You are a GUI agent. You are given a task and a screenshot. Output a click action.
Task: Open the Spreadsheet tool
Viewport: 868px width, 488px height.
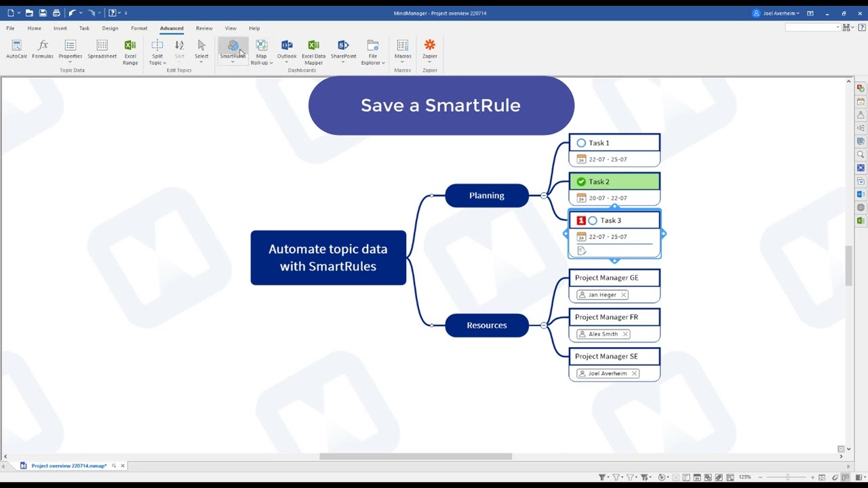[102, 49]
